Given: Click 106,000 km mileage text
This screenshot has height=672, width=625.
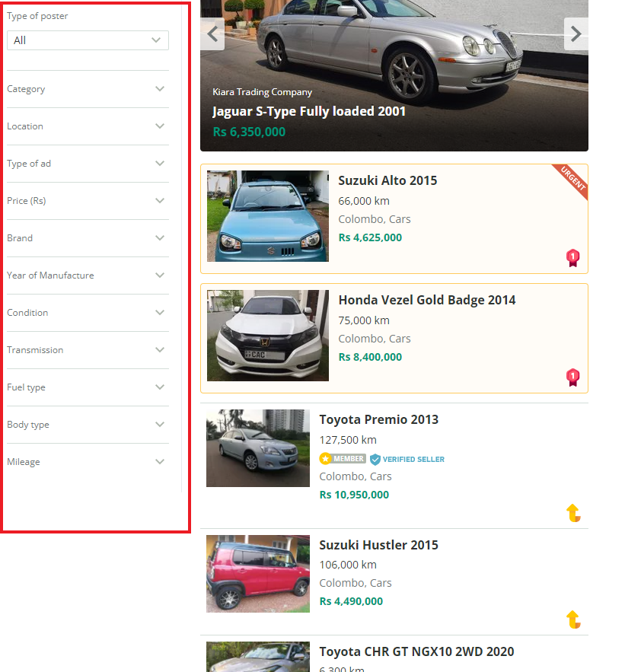Looking at the screenshot, I should click(348, 565).
